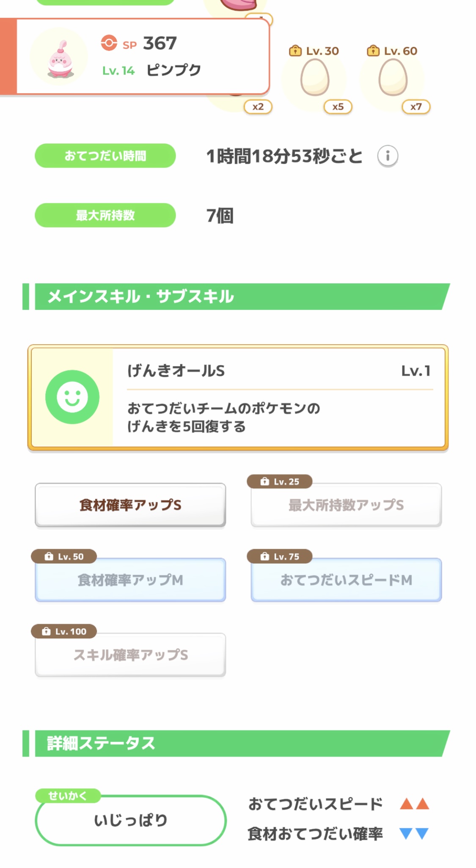
Task: Select the locked スキル確率アップS sub skill
Action: pyautogui.click(x=130, y=655)
